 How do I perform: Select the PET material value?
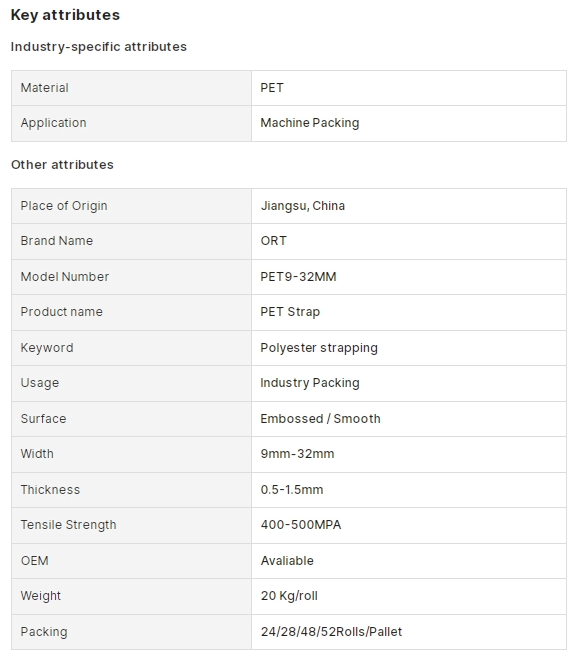point(272,88)
